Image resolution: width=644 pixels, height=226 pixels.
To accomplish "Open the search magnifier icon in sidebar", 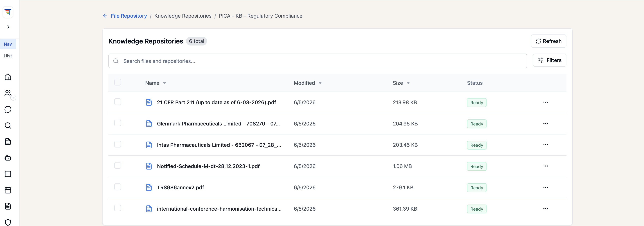I will coord(8,125).
